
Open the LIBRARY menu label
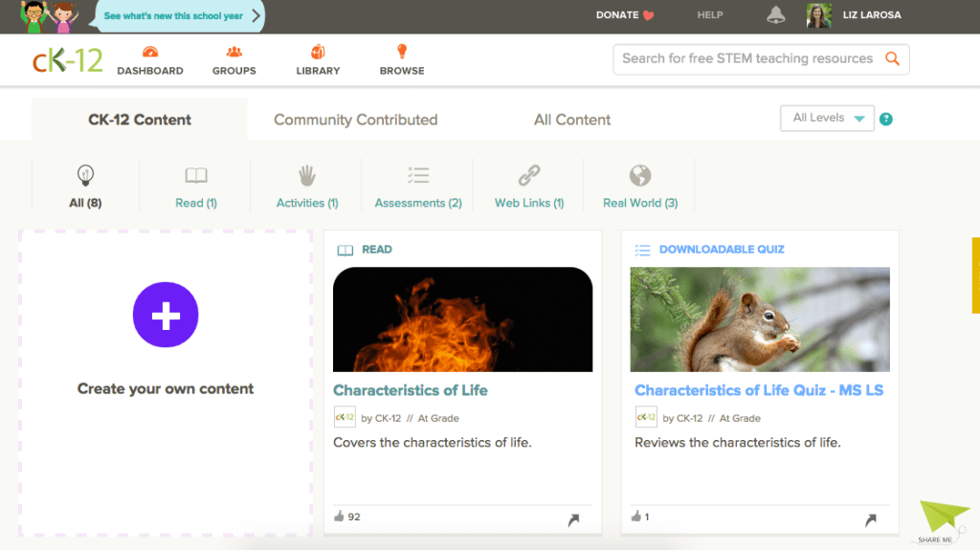(318, 71)
